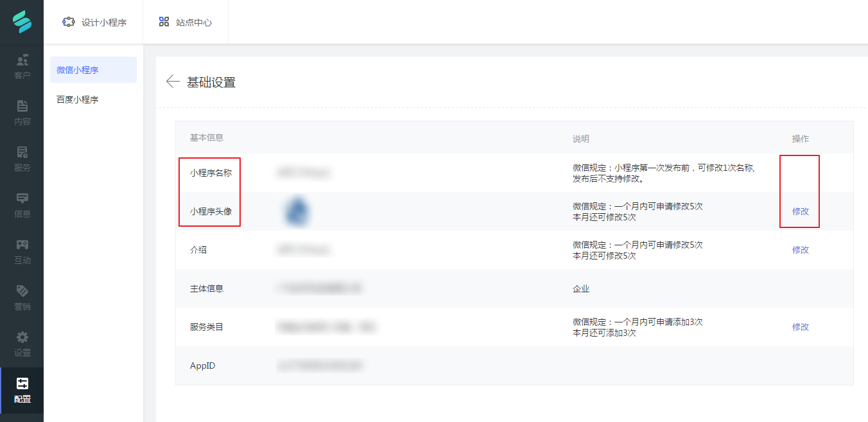Click the 企业 value in 主体信息 row
Image resolution: width=868 pixels, height=422 pixels.
point(581,289)
